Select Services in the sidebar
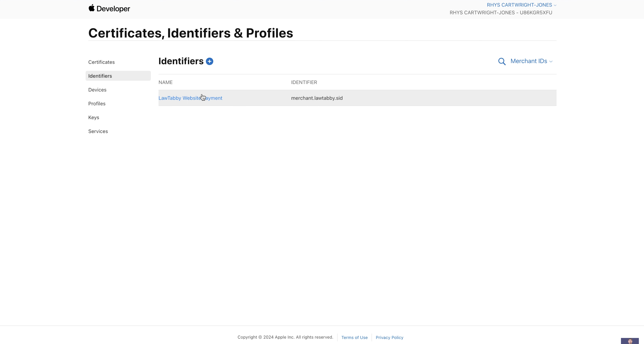The height and width of the screenshot is (344, 644). [98, 131]
